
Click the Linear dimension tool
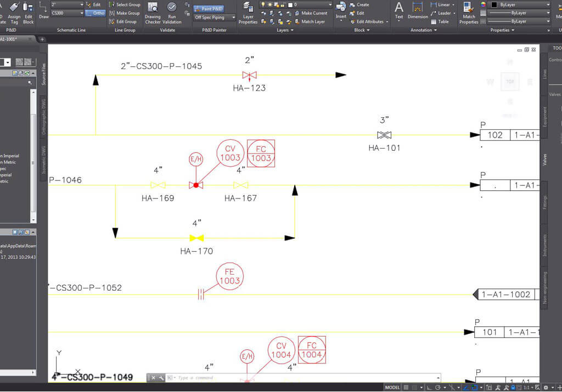pyautogui.click(x=441, y=4)
